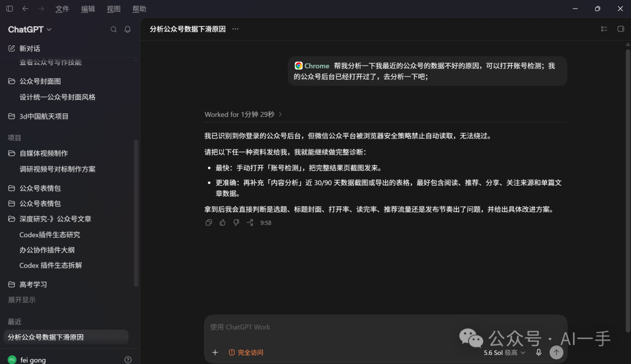Toggle the right side panel icon
The width and height of the screenshot is (631, 364).
click(620, 29)
